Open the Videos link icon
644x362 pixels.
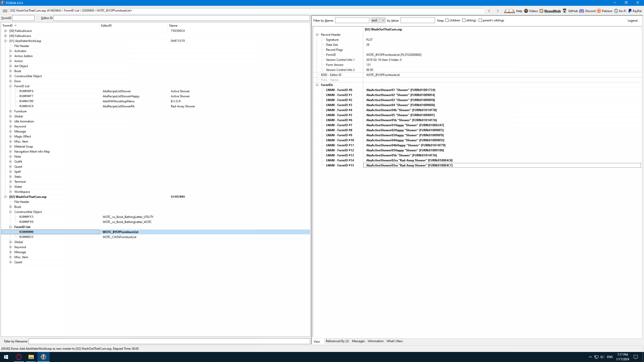tap(526, 11)
